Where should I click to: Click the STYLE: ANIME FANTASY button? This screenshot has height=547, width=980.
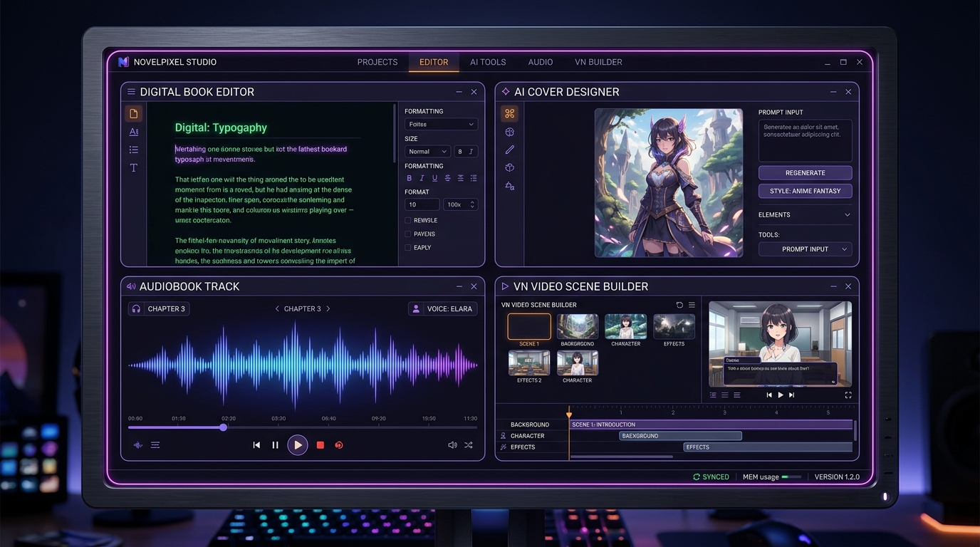[805, 191]
